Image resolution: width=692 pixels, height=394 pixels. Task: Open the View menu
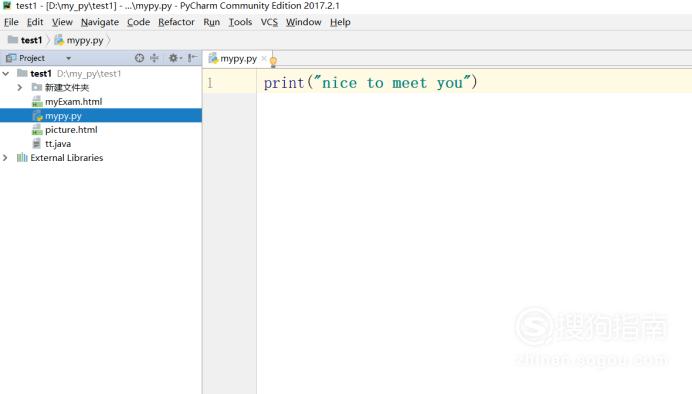click(62, 22)
